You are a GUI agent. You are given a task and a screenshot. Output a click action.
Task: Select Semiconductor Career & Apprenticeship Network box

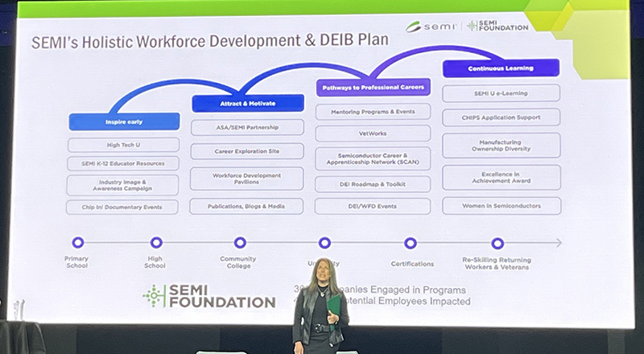(x=373, y=159)
